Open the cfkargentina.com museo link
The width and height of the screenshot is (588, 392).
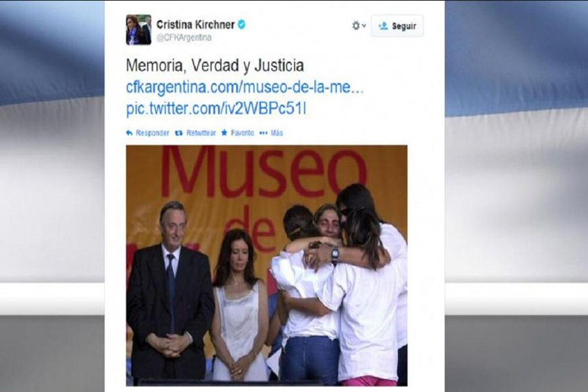click(245, 88)
